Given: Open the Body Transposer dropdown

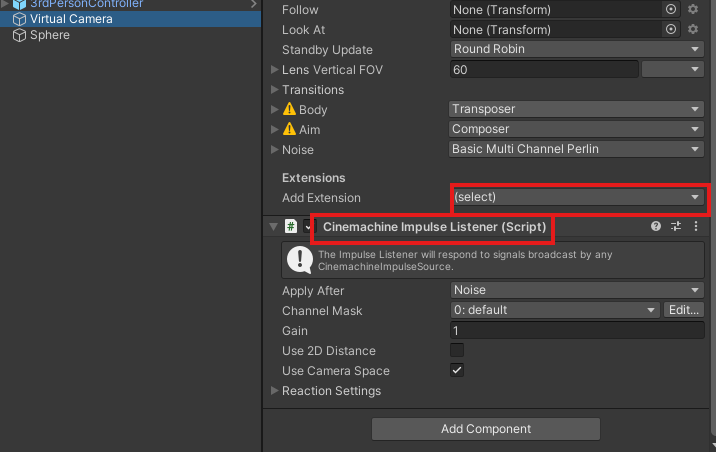Looking at the screenshot, I should [576, 109].
